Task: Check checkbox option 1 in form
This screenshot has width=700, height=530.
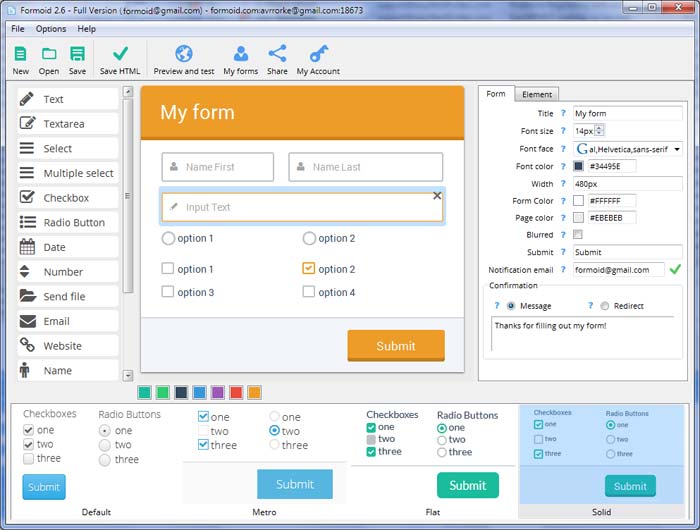Action: pos(167,268)
